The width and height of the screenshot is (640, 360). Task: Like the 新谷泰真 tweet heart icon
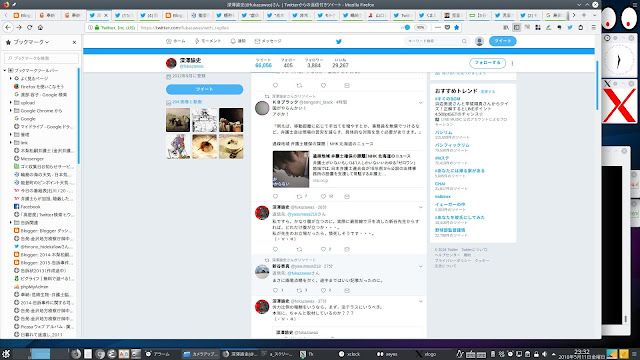point(323,290)
